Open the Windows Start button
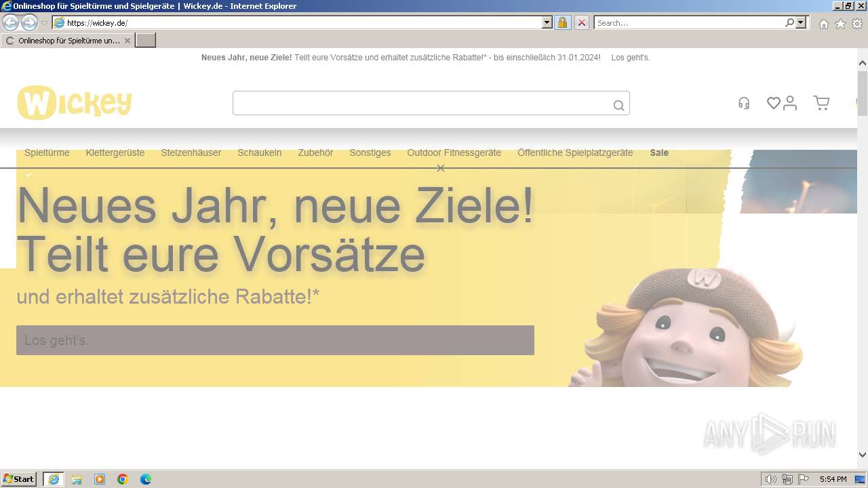The height and width of the screenshot is (488, 868). [18, 479]
